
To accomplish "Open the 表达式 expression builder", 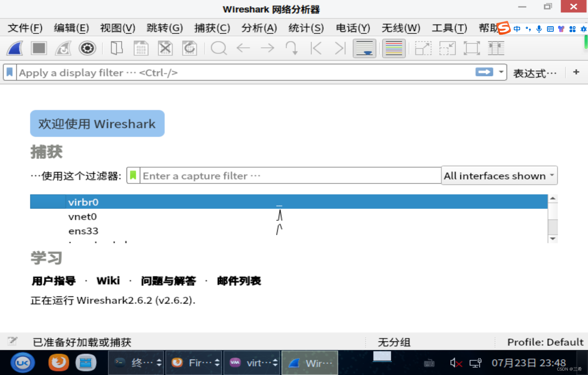I will click(535, 73).
